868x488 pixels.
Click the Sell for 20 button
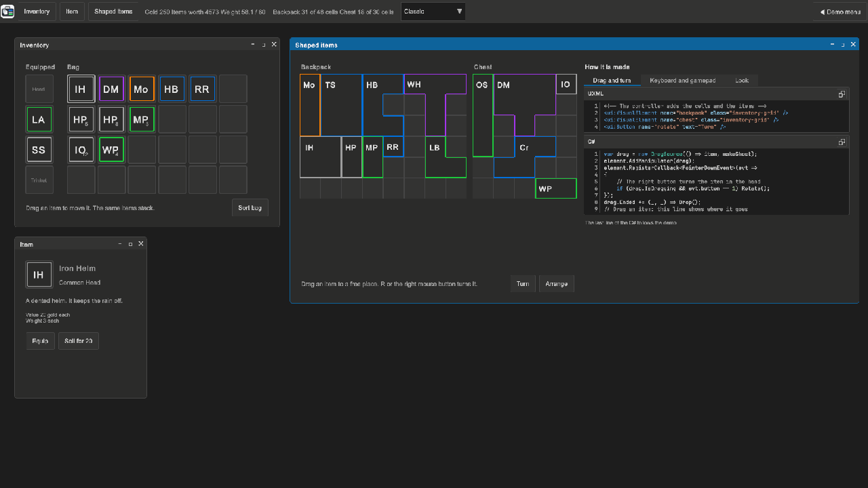(x=79, y=341)
